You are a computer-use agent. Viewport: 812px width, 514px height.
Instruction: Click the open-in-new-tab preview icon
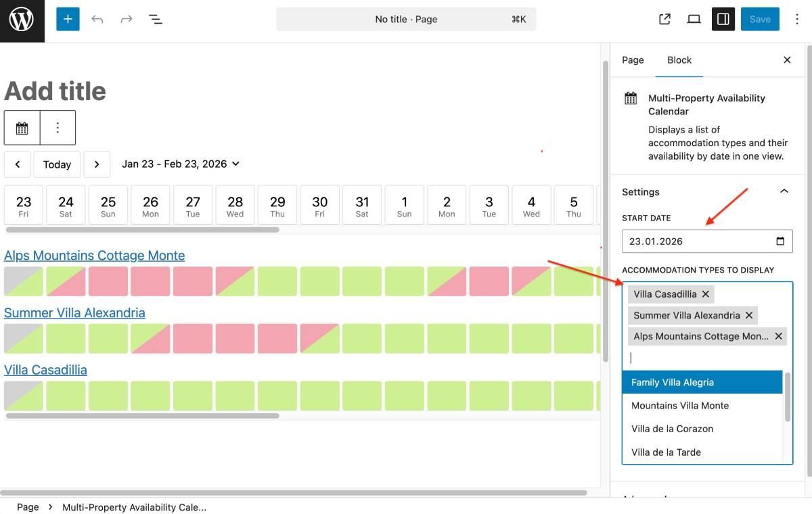[664, 19]
